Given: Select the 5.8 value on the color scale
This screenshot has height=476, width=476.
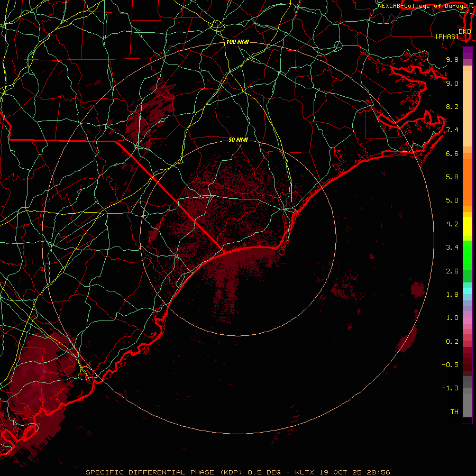Looking at the screenshot, I should tap(452, 177).
